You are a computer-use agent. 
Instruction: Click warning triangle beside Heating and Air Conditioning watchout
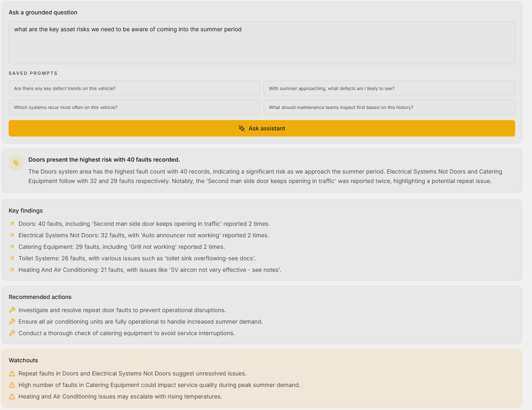[x=12, y=396]
